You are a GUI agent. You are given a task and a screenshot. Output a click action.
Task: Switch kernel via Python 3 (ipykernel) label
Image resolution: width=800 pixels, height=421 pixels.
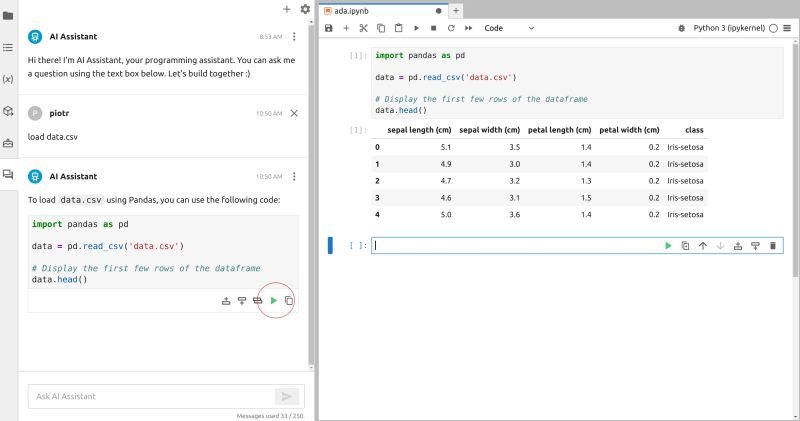[729, 28]
